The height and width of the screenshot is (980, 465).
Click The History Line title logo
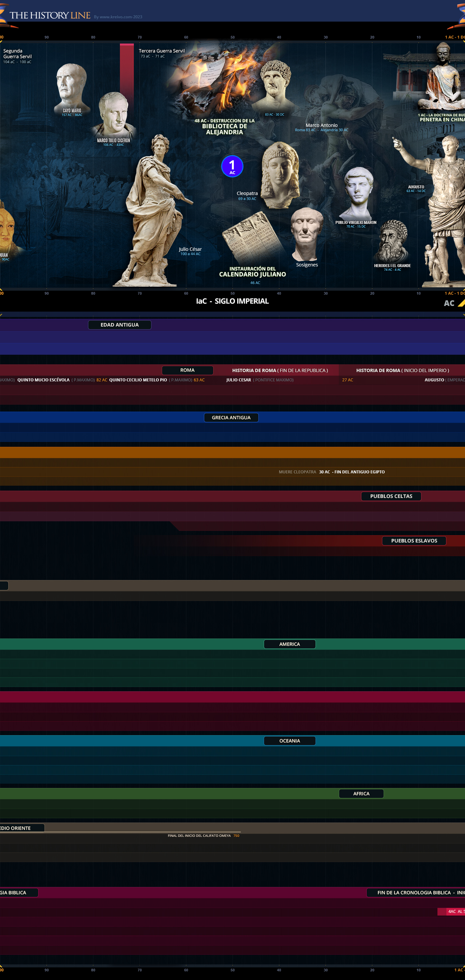tap(50, 15)
